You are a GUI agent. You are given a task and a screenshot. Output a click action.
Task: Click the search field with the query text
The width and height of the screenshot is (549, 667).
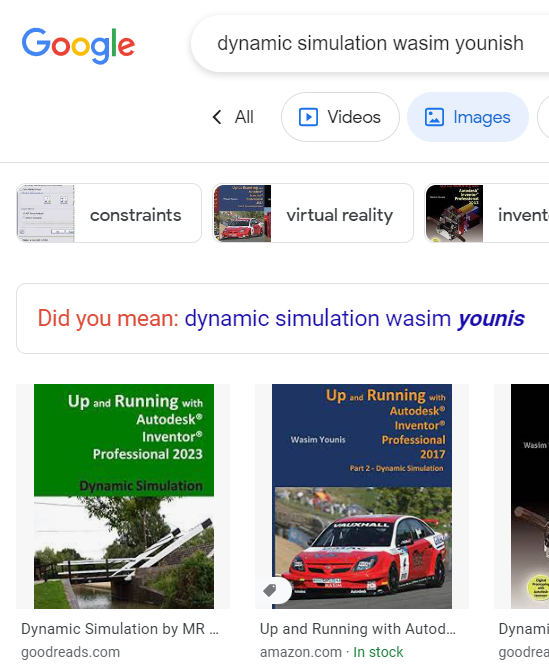click(x=370, y=43)
